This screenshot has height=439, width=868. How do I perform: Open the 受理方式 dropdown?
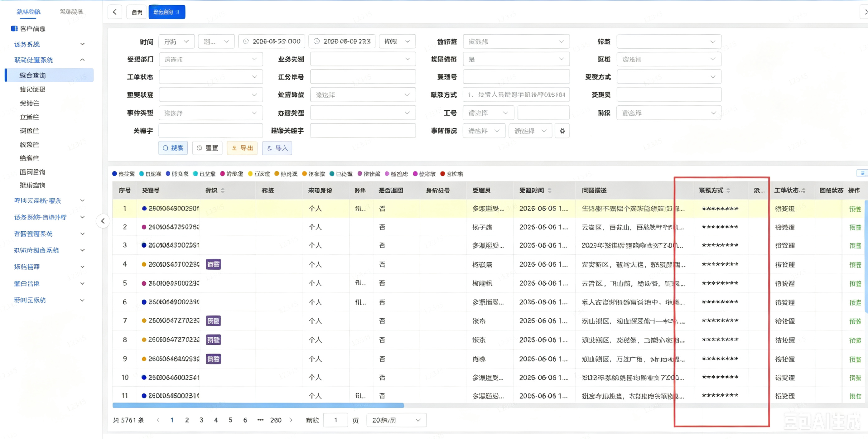tap(668, 77)
